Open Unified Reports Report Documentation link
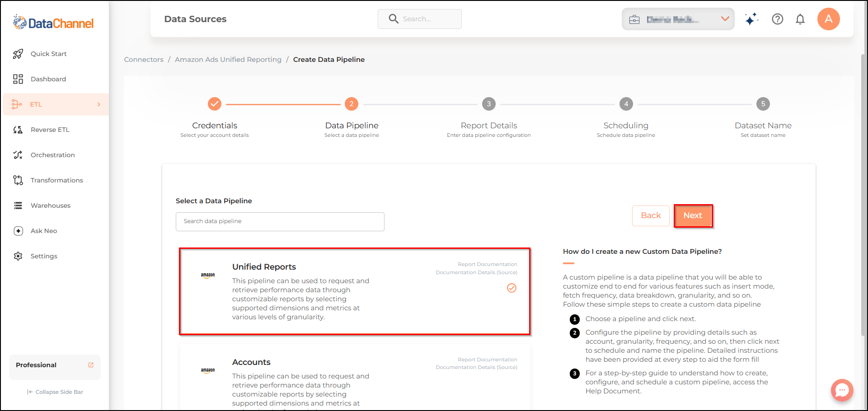Viewport: 868px width, 411px height. coord(488,264)
